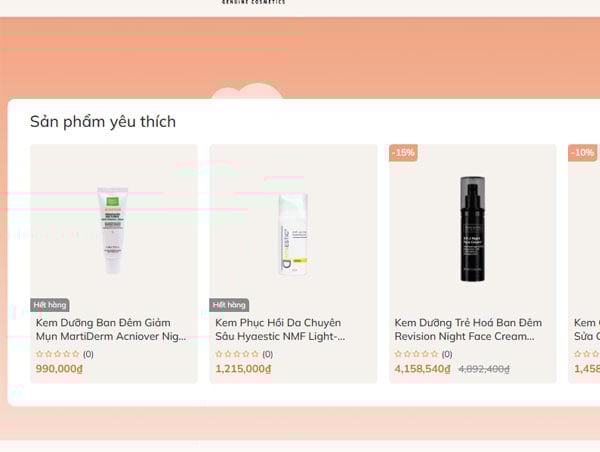Click 'Hết hàng' badge on MartiDerm product
Screen dimensions: 600x452
[50, 304]
